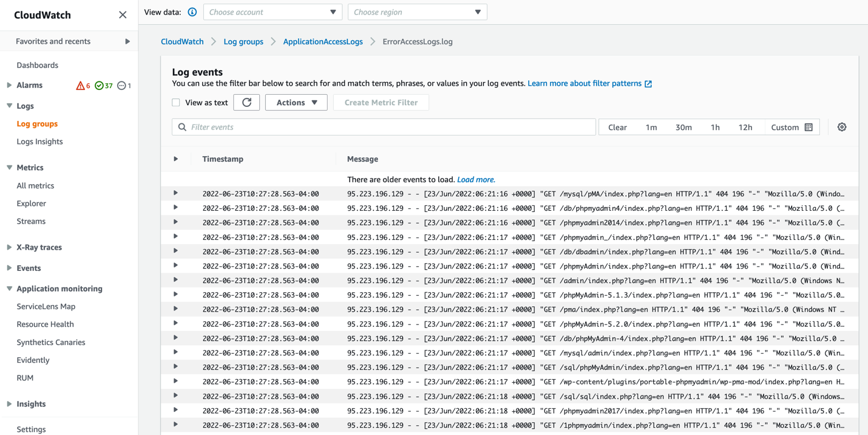The height and width of the screenshot is (435, 868).
Task: Enable the View as text checkbox
Action: pos(175,102)
